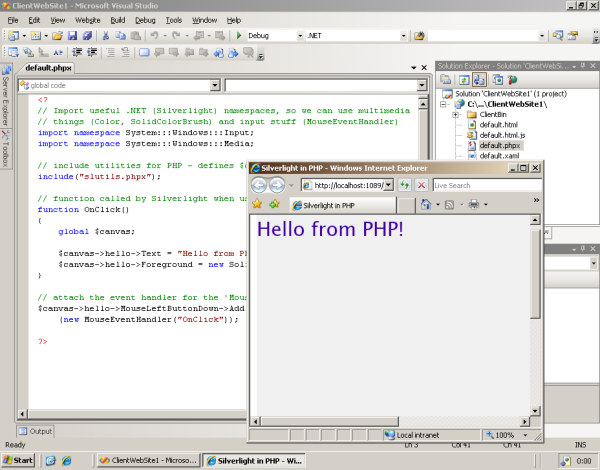Click the Add to Favorites icon in IE

point(274,204)
